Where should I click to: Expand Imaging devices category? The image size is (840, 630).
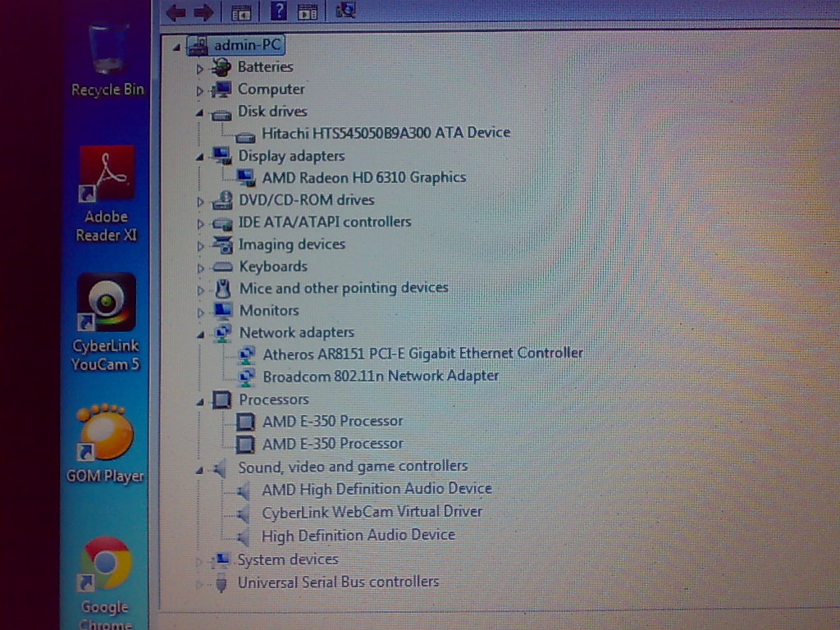(199, 246)
